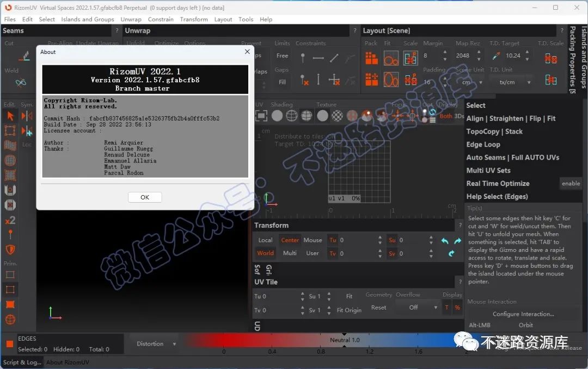Toggle Multi transform mode
The width and height of the screenshot is (588, 369).
click(x=290, y=253)
